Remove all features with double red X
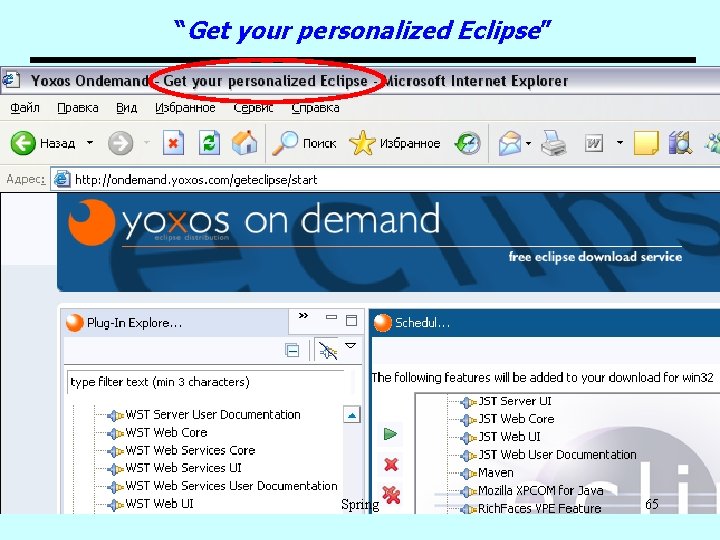The height and width of the screenshot is (540, 720). click(391, 495)
